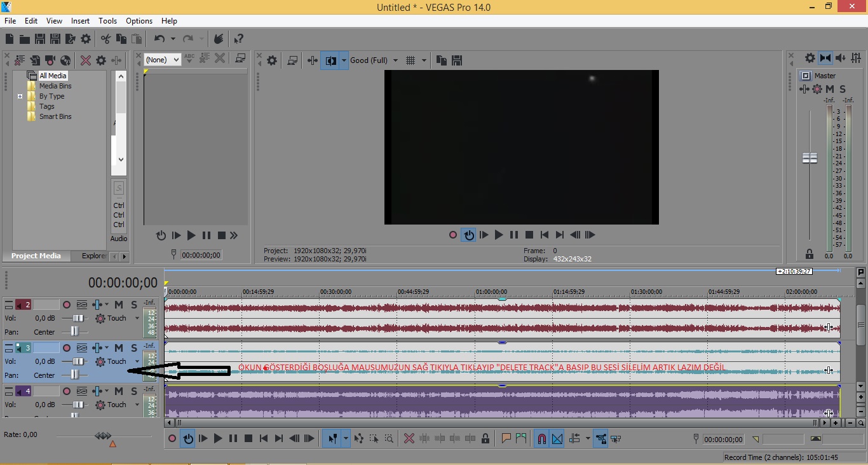Open track 3 Touch automation mode dropdown
The image size is (868, 465).
tap(137, 361)
